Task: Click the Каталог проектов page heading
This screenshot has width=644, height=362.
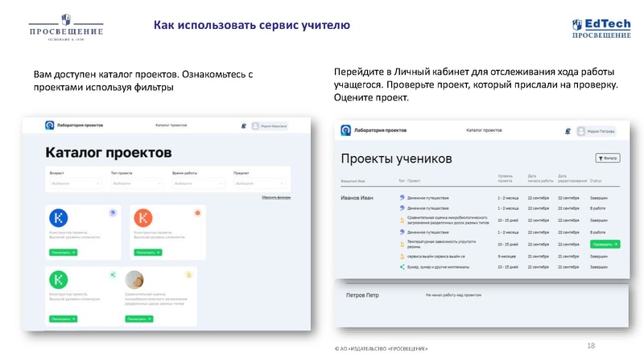Action: tap(109, 153)
